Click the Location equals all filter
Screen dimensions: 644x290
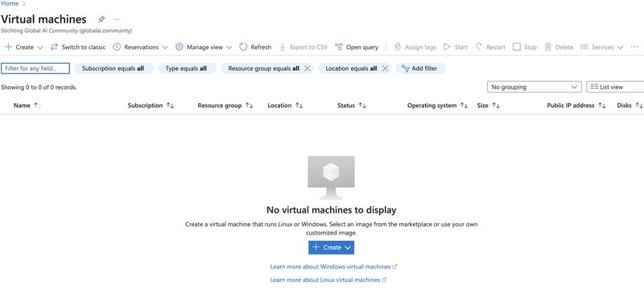click(351, 68)
